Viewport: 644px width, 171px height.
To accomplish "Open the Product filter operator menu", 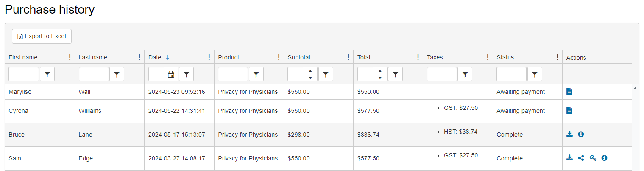I will tap(256, 74).
